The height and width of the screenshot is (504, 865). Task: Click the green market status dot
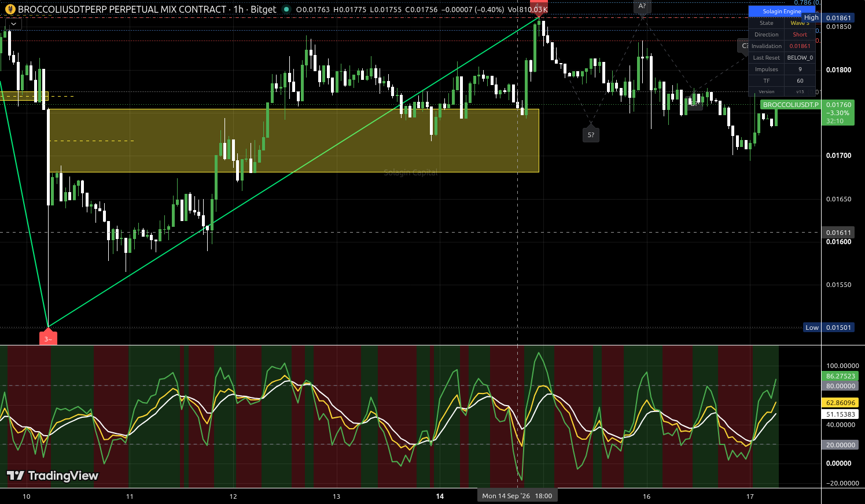click(286, 9)
